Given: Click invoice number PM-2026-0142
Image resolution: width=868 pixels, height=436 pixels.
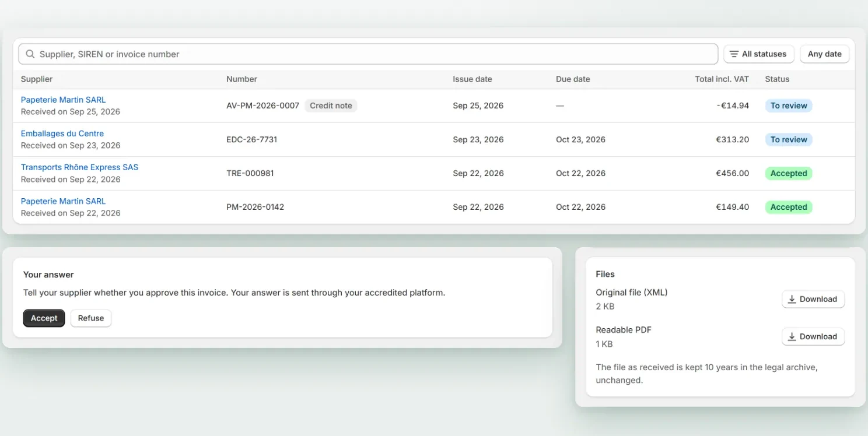Looking at the screenshot, I should coord(256,207).
